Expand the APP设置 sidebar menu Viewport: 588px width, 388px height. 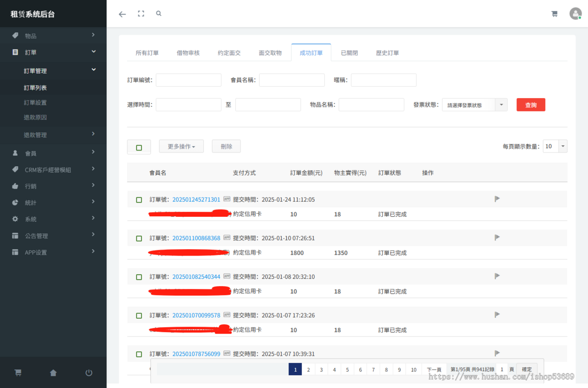pos(53,252)
